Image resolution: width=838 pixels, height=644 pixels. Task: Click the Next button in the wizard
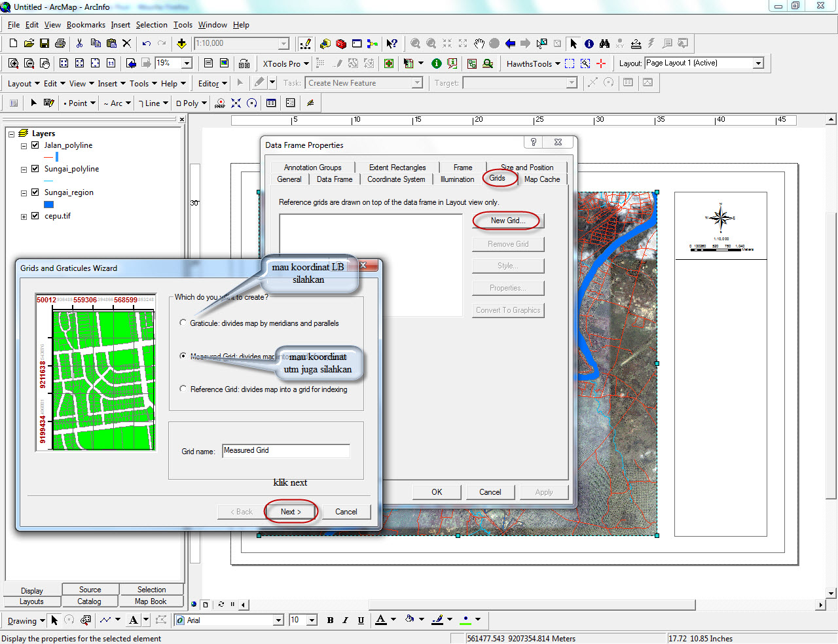click(x=289, y=512)
